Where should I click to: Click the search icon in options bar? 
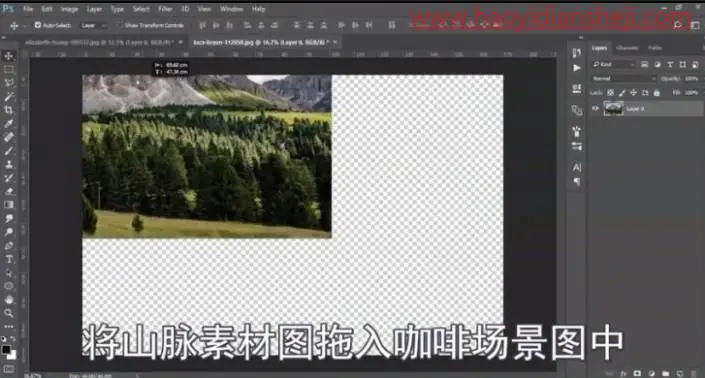click(677, 25)
